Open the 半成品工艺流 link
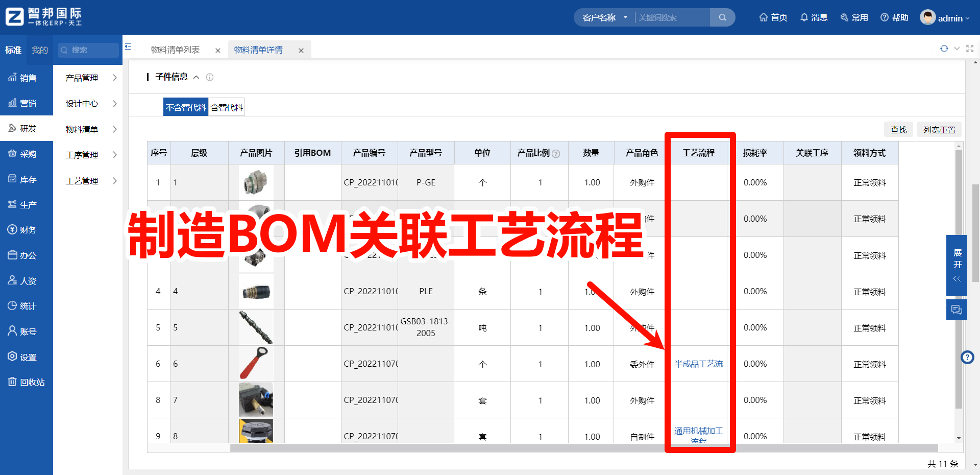 [x=698, y=364]
